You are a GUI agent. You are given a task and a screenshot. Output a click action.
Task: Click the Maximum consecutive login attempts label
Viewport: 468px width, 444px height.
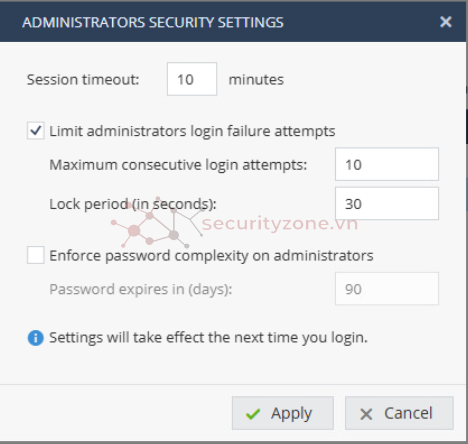178,165
